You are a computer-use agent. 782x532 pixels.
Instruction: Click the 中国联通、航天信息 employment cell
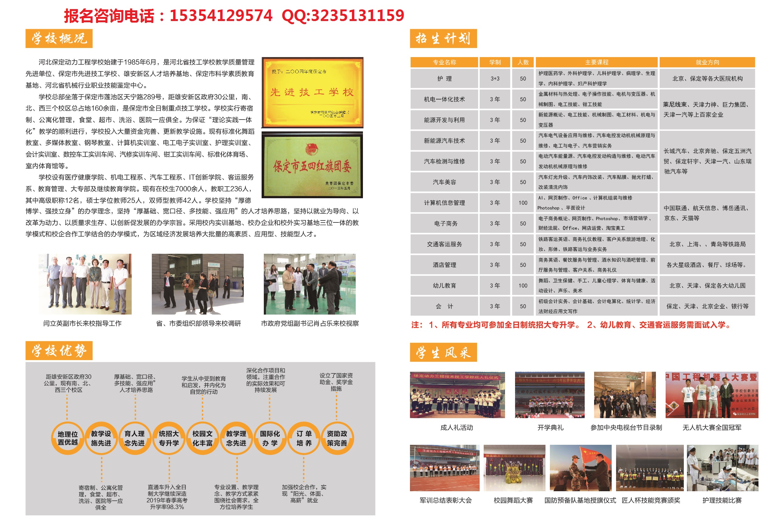[x=707, y=213]
